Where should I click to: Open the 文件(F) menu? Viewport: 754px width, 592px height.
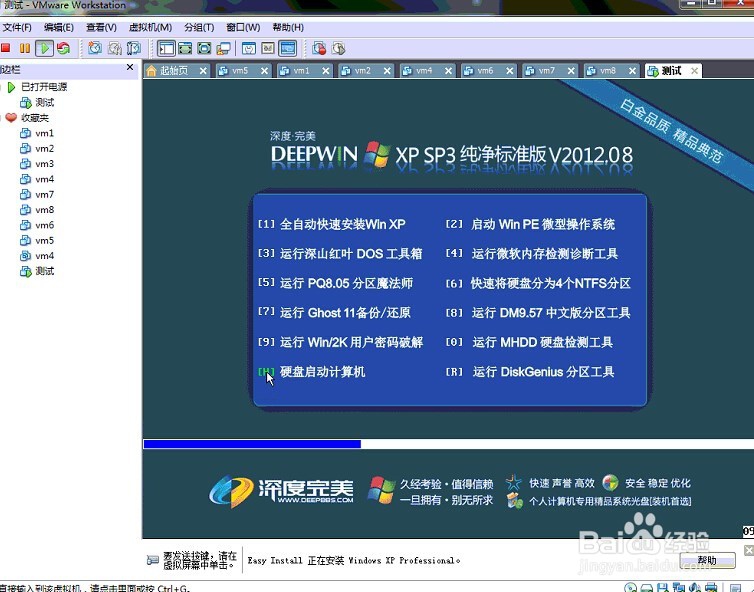(x=17, y=27)
